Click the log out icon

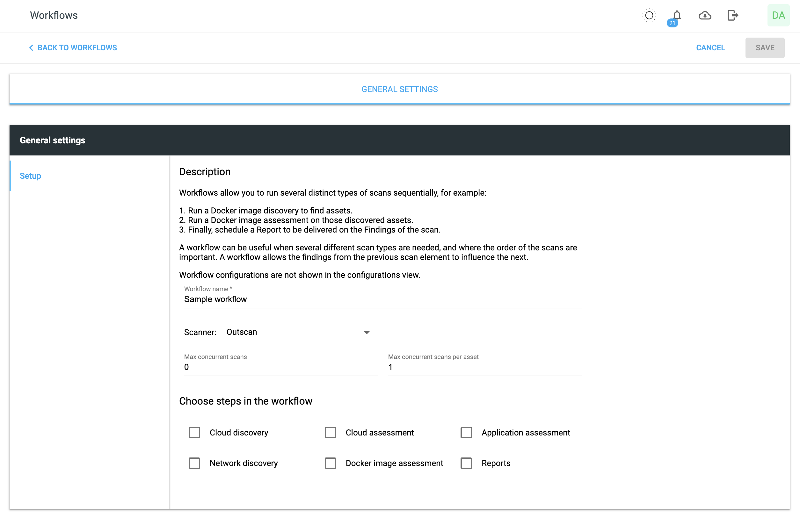tap(732, 15)
